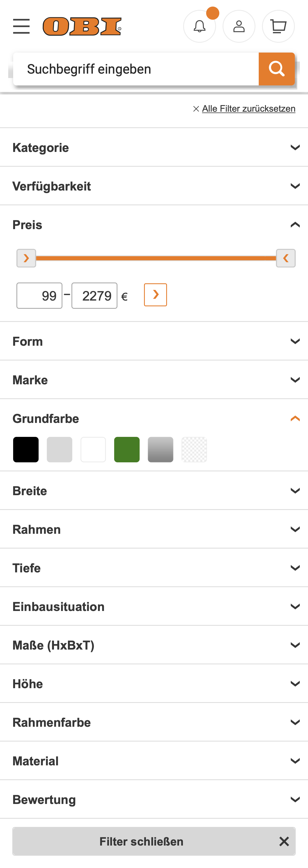
Task: Open the hamburger navigation menu
Action: 21,26
